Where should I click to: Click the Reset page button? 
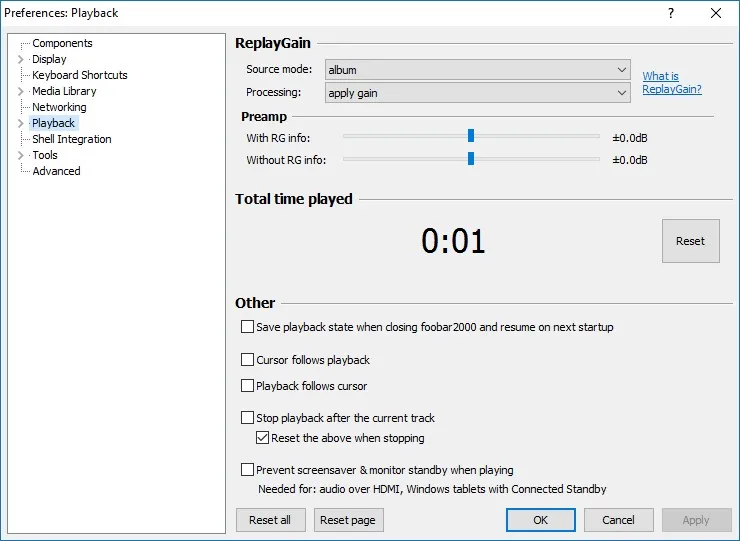tap(348, 520)
